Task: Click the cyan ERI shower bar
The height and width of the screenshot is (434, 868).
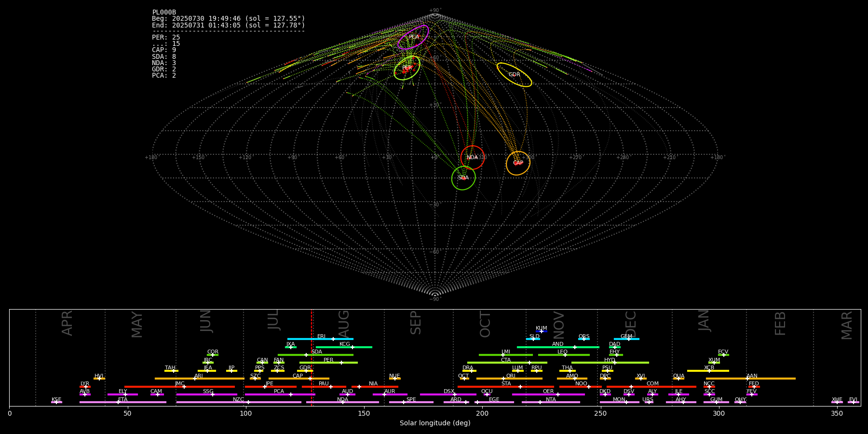Action: (x=320, y=339)
